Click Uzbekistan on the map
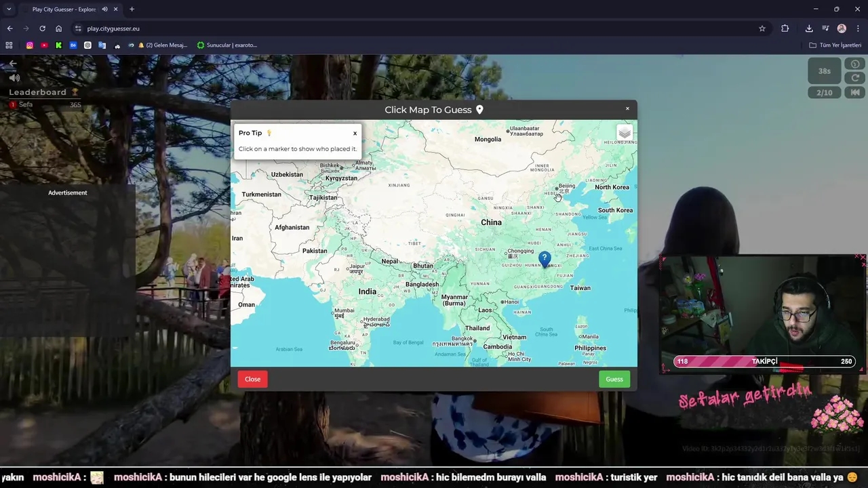 287,175
